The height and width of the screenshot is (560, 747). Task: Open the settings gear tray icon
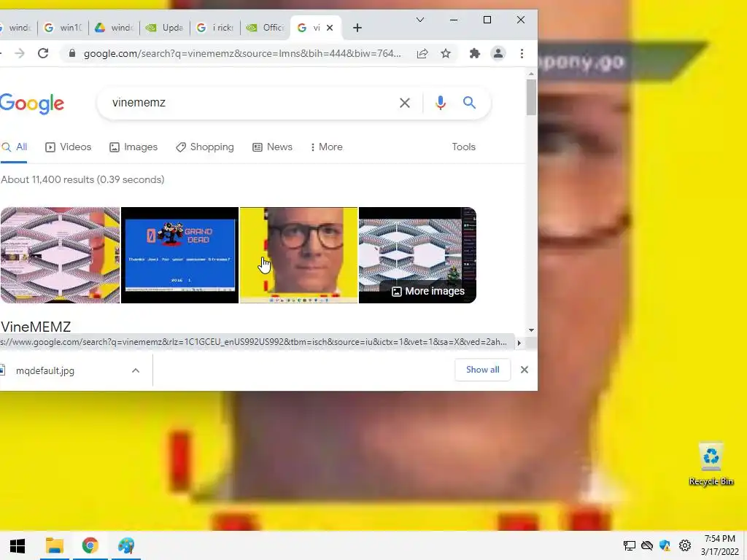(x=684, y=545)
